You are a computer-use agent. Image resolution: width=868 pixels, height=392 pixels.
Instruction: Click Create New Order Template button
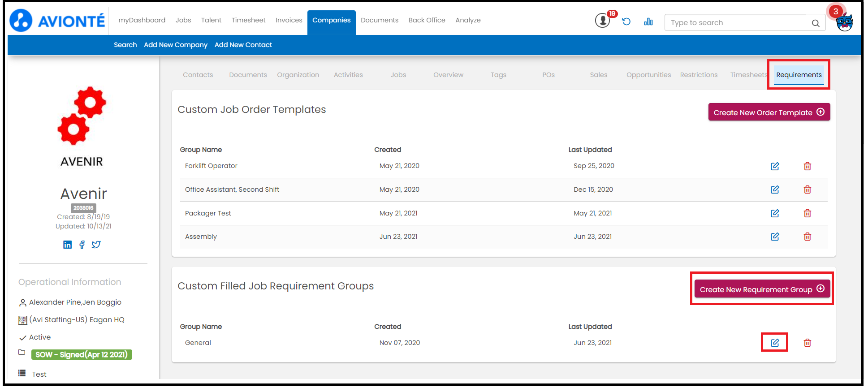769,112
